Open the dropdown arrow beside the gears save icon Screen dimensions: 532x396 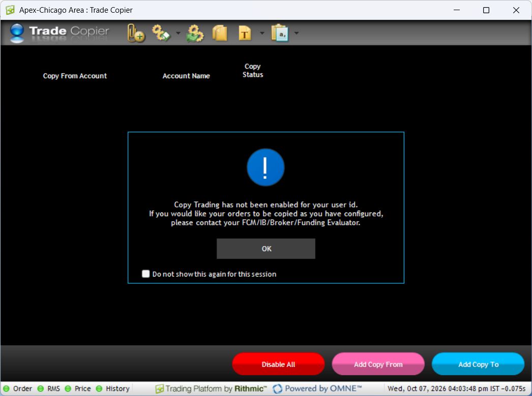[x=178, y=33]
